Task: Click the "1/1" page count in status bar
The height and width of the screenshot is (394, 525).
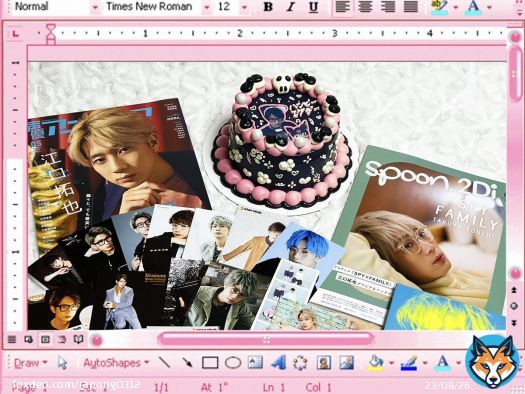Action: click(x=161, y=388)
